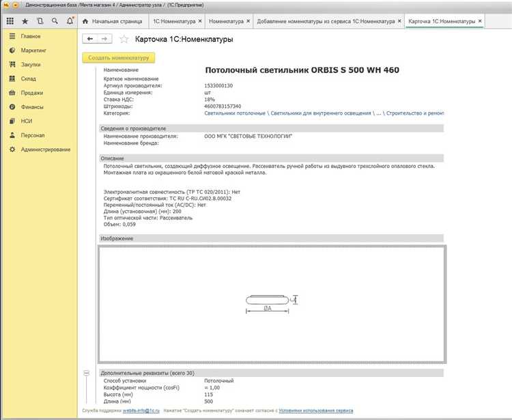The image size is (512, 420).
Task: Click the Склад icon
Action: [x=12, y=79]
